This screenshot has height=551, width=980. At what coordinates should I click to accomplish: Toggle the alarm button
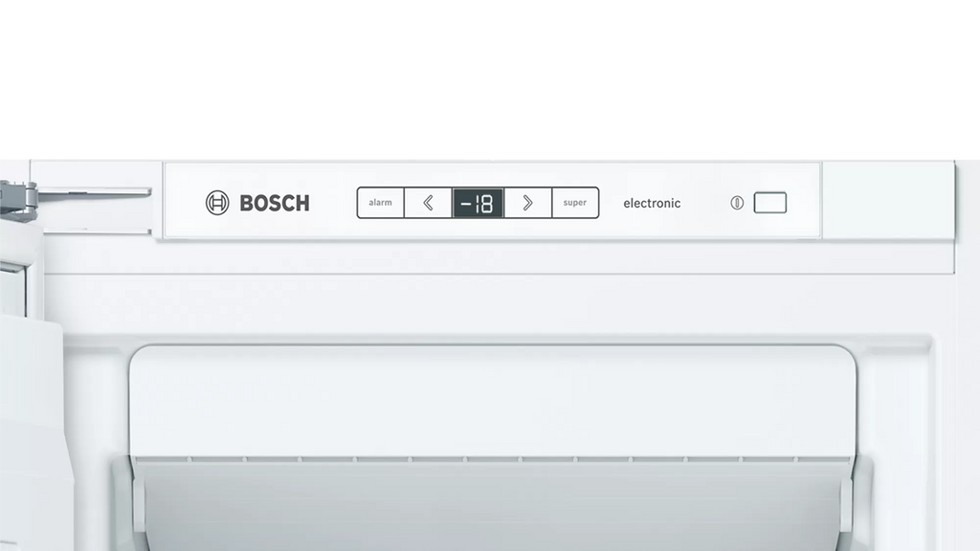pyautogui.click(x=381, y=203)
